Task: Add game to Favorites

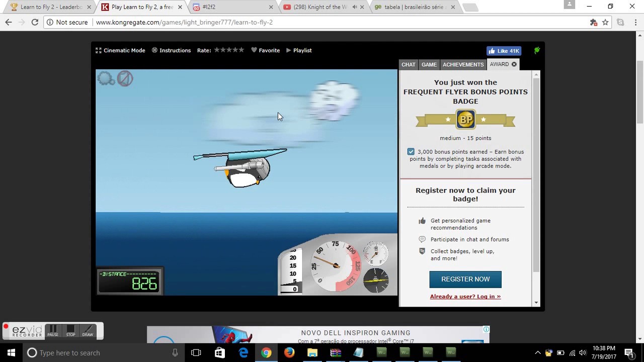Action: 265,50
